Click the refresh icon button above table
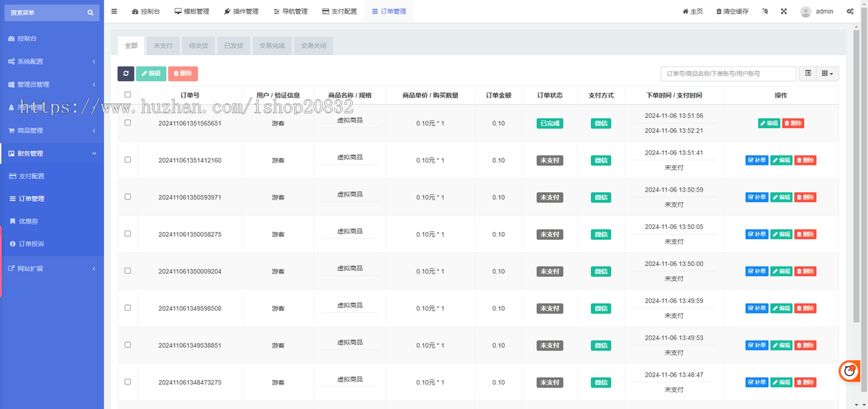Screen dimensions: 868x409 click(126, 73)
